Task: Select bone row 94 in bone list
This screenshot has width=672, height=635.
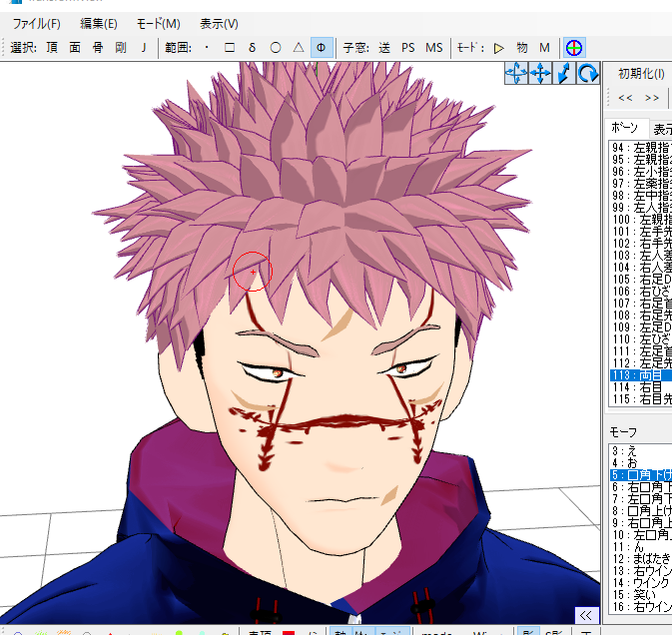Action: point(641,148)
